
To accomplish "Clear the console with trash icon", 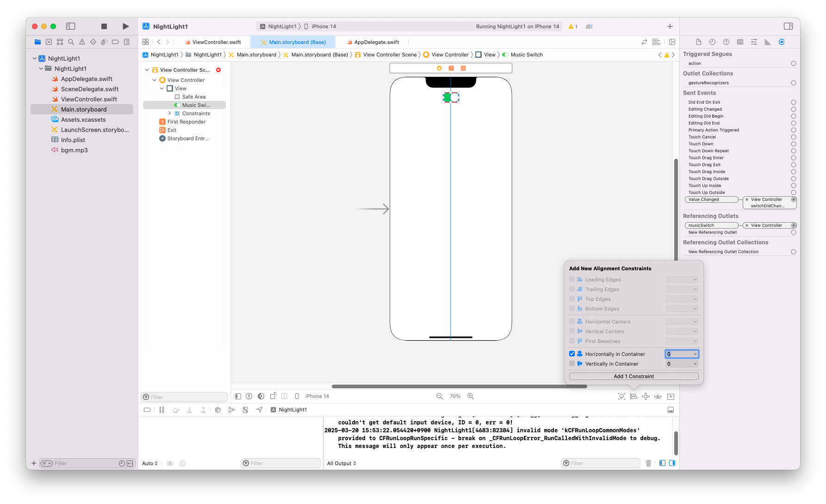I will pyautogui.click(x=649, y=463).
